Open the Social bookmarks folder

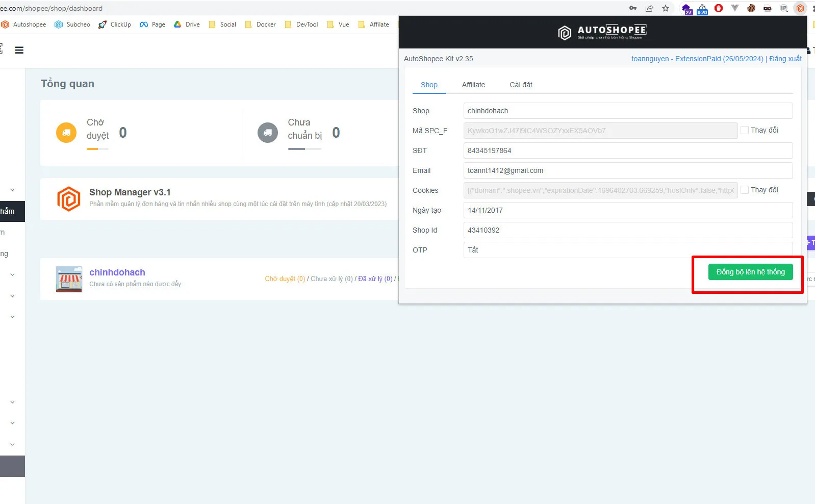click(x=222, y=24)
